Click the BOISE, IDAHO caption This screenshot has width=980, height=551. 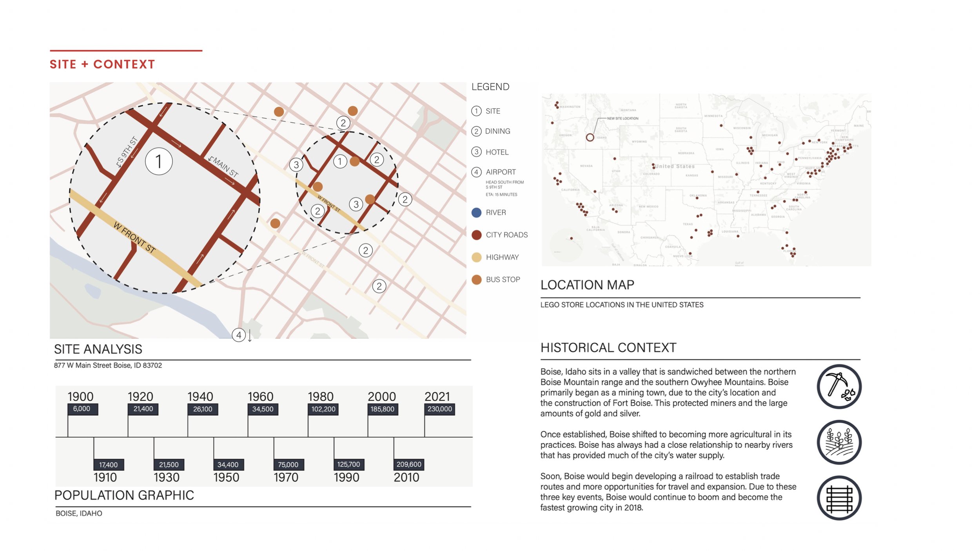[x=79, y=513]
